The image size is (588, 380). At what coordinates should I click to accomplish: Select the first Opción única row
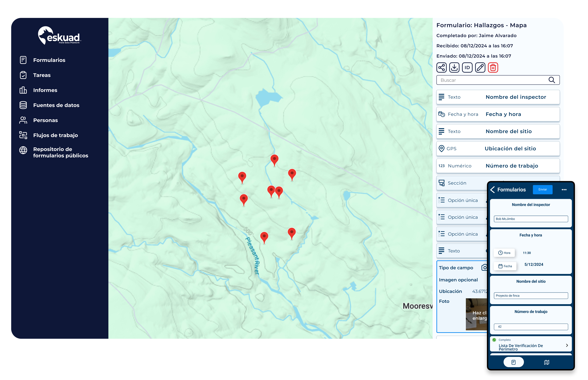click(462, 200)
